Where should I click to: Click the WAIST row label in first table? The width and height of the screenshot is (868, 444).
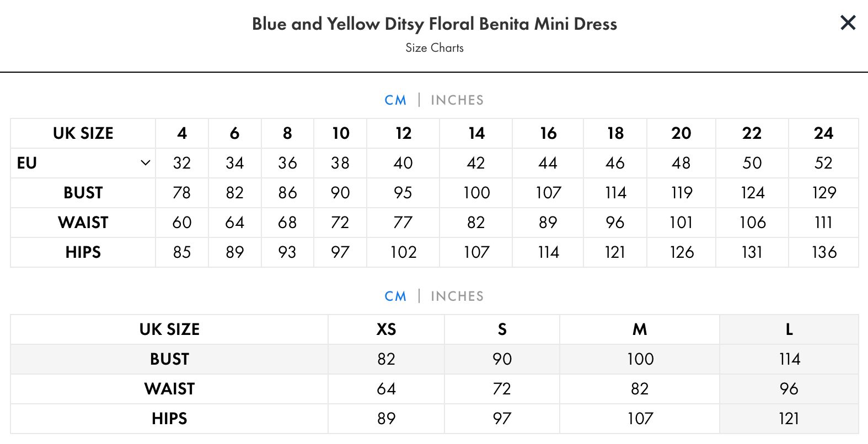coord(83,223)
